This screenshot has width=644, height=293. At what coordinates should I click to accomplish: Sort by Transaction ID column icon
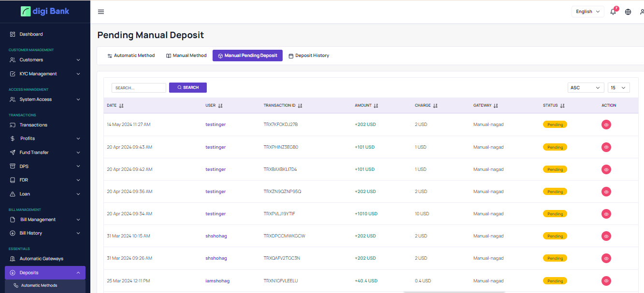(300, 105)
